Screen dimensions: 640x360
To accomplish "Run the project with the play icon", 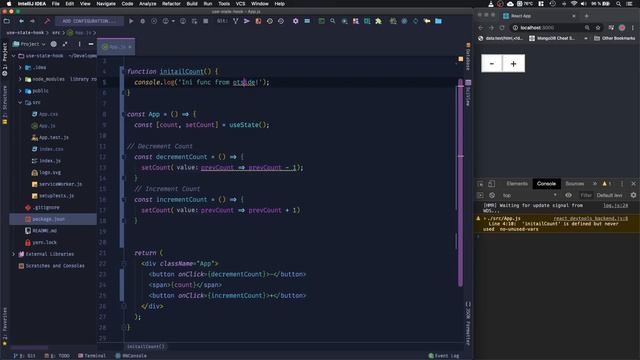I will [x=131, y=21].
